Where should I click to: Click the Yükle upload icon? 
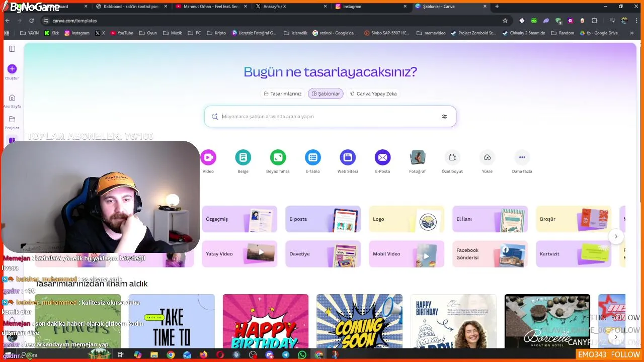pos(487,157)
